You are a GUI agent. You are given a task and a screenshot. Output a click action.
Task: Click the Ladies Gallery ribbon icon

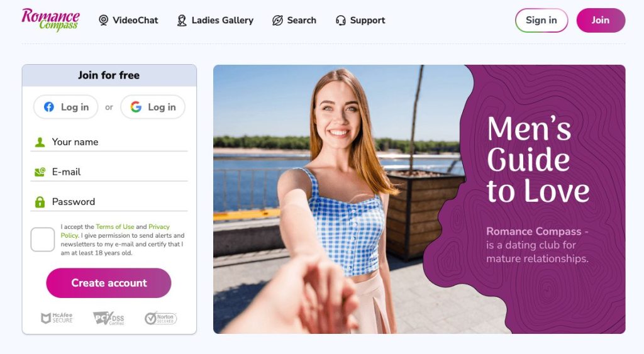[182, 20]
